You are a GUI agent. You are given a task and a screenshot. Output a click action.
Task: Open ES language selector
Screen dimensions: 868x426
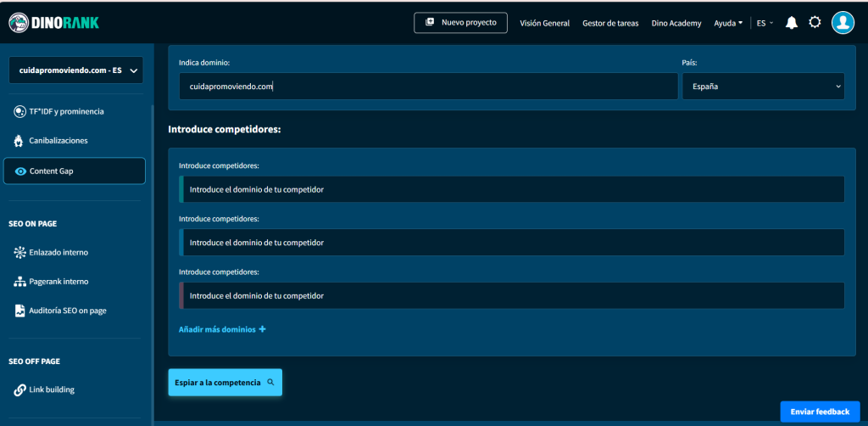(x=765, y=23)
